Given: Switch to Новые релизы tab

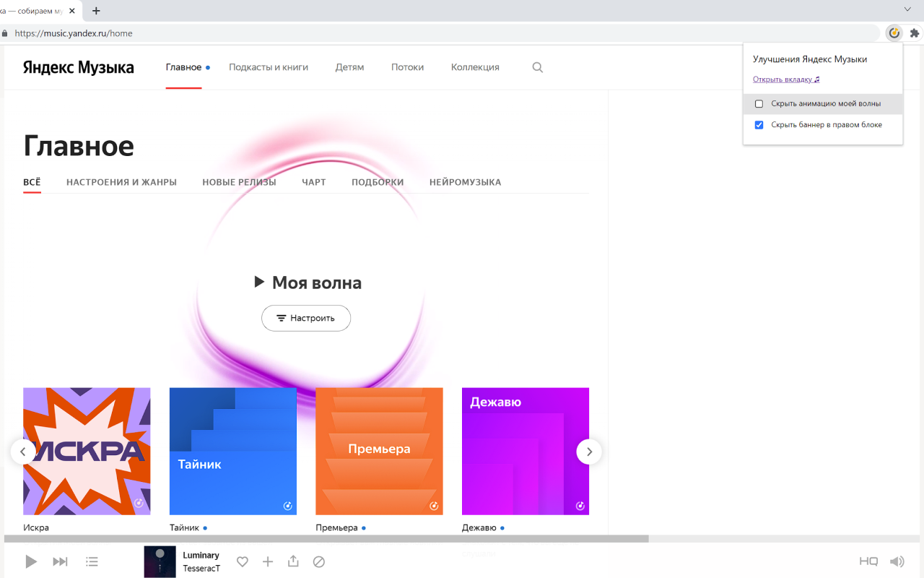Looking at the screenshot, I should pyautogui.click(x=239, y=182).
